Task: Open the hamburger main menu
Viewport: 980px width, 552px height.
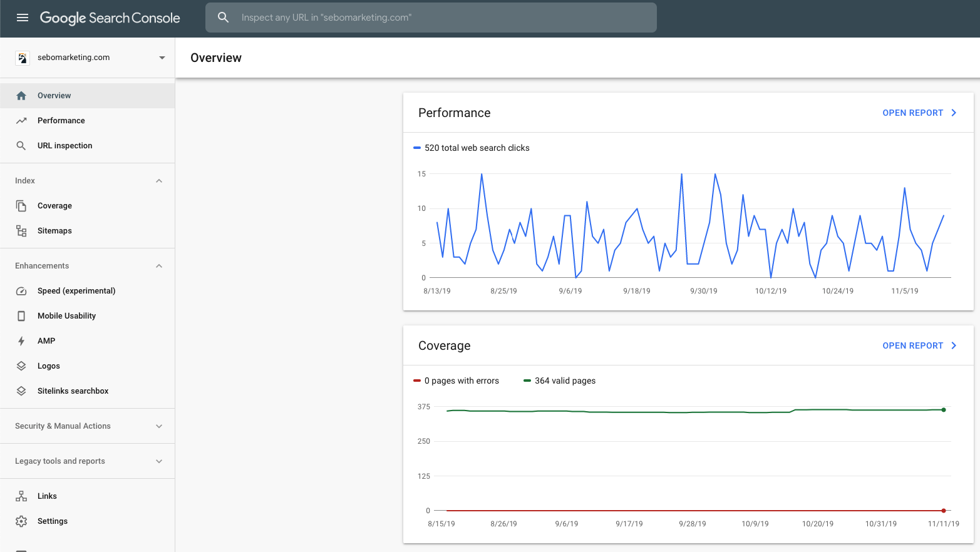Action: point(23,18)
